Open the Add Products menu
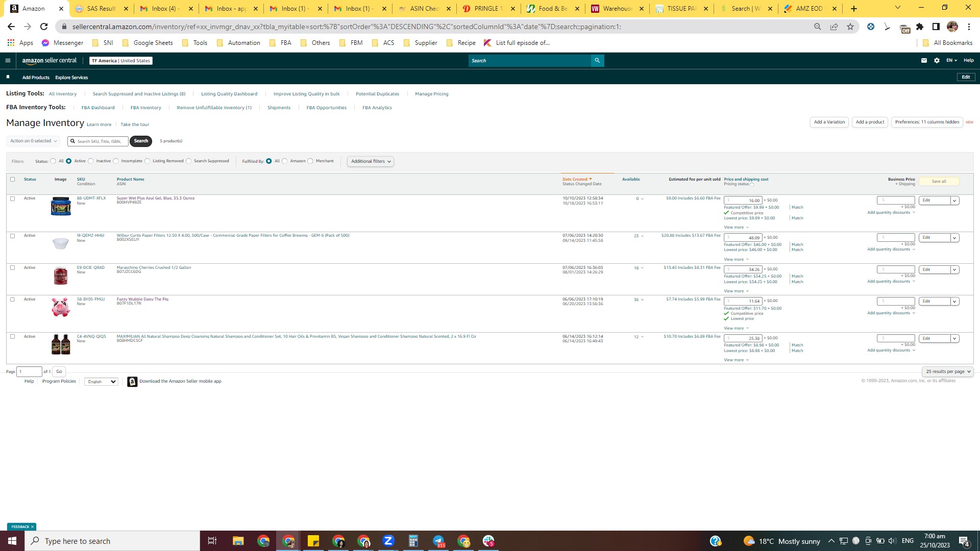 (36, 78)
